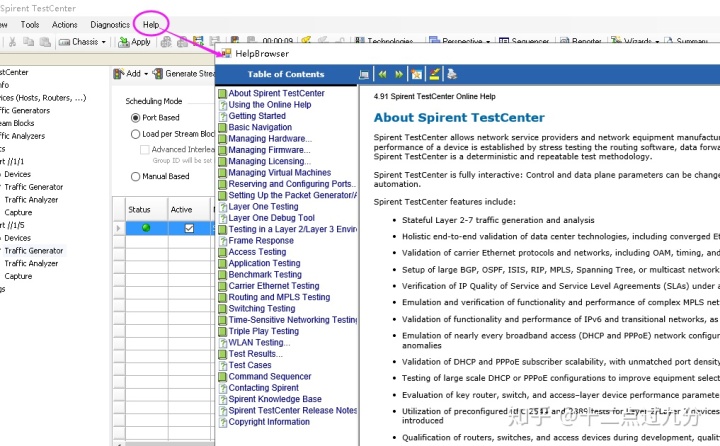Click the Sequencer toolbar icon
720x446 pixels.
click(x=504, y=41)
